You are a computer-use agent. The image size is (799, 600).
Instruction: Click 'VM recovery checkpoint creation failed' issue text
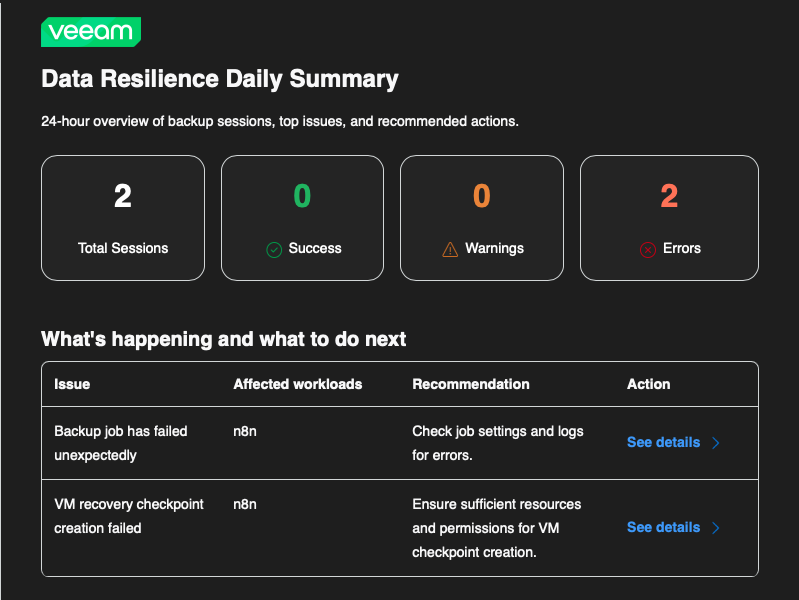click(x=128, y=516)
